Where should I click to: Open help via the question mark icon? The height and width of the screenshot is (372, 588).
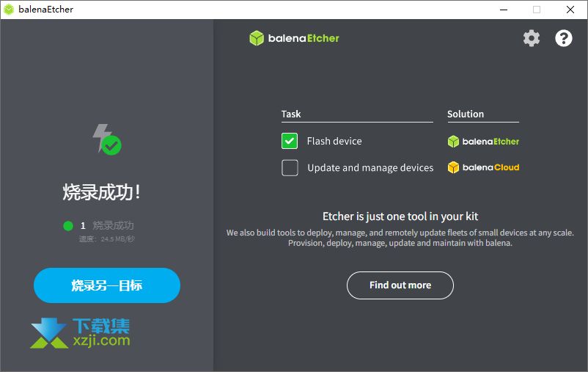(x=563, y=38)
